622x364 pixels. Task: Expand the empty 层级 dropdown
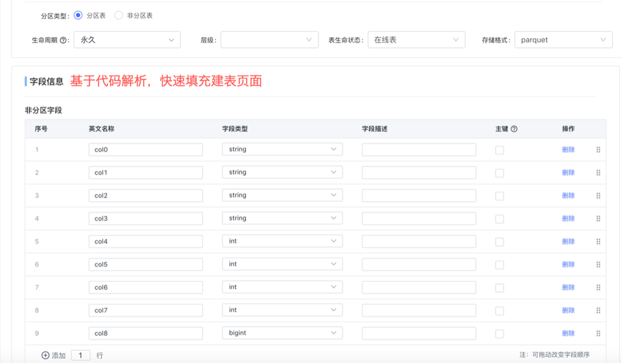[269, 40]
